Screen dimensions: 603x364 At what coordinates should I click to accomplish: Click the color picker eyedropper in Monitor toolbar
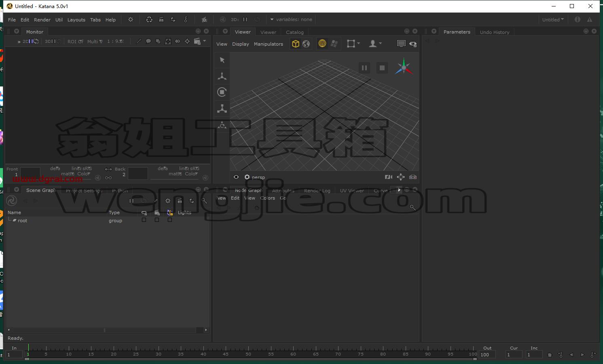pos(139,41)
